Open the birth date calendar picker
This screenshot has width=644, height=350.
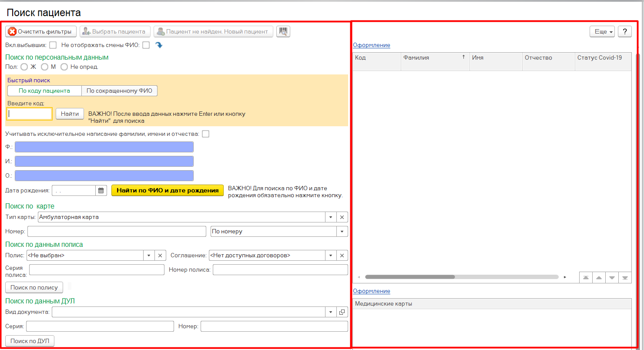101,191
